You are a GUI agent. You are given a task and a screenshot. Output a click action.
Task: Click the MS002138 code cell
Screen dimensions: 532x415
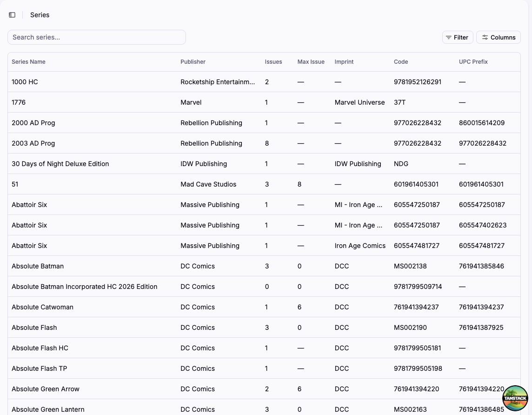point(410,266)
